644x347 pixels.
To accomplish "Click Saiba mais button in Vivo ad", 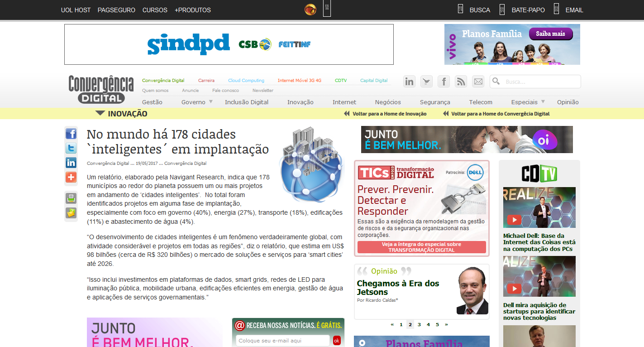I will click(x=551, y=34).
